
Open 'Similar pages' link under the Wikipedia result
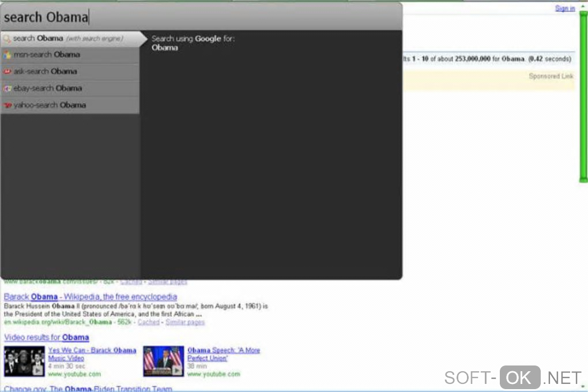[x=185, y=322]
